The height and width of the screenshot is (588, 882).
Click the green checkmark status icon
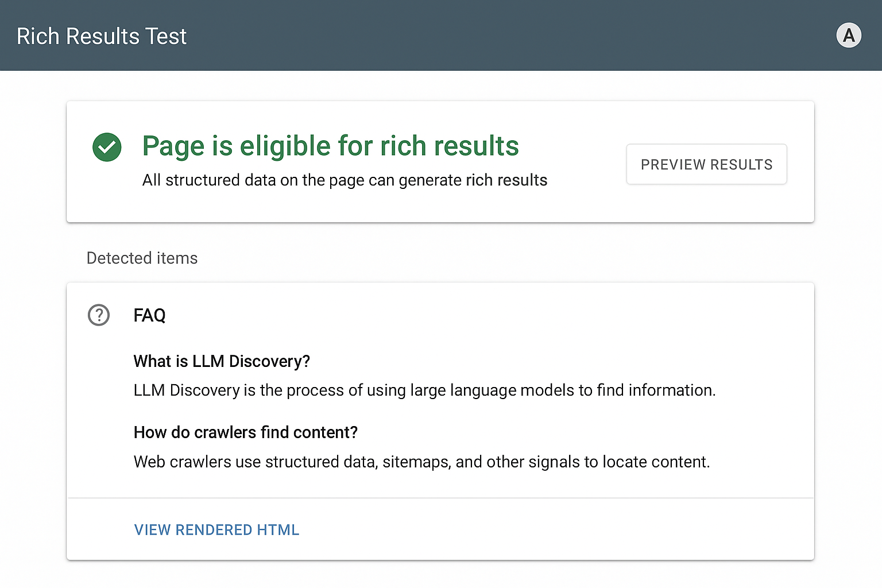click(107, 147)
